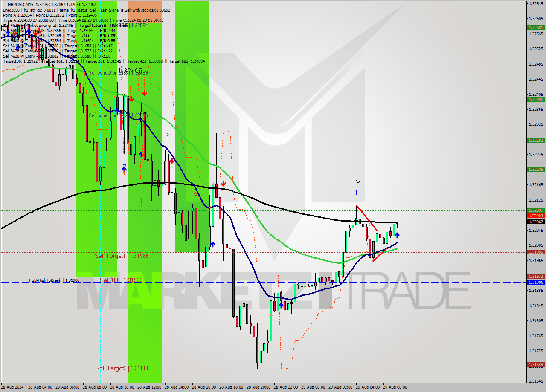This screenshot has height=392, width=546.
Task: Click the I V wave label
Action: click(357, 182)
